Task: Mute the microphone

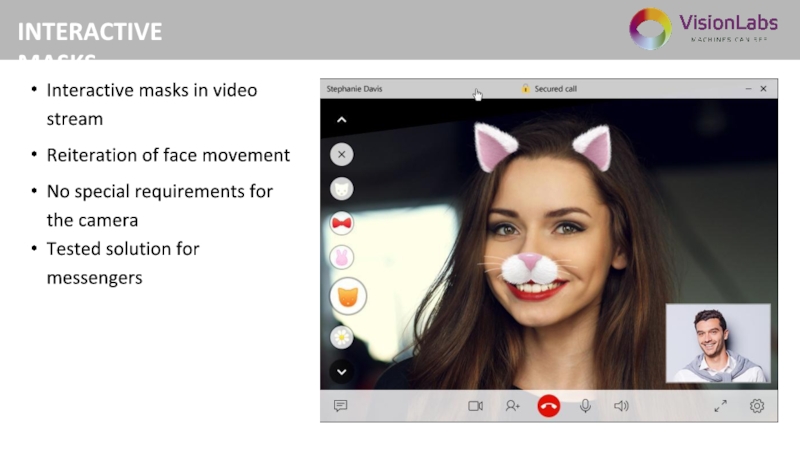Action: (x=585, y=406)
